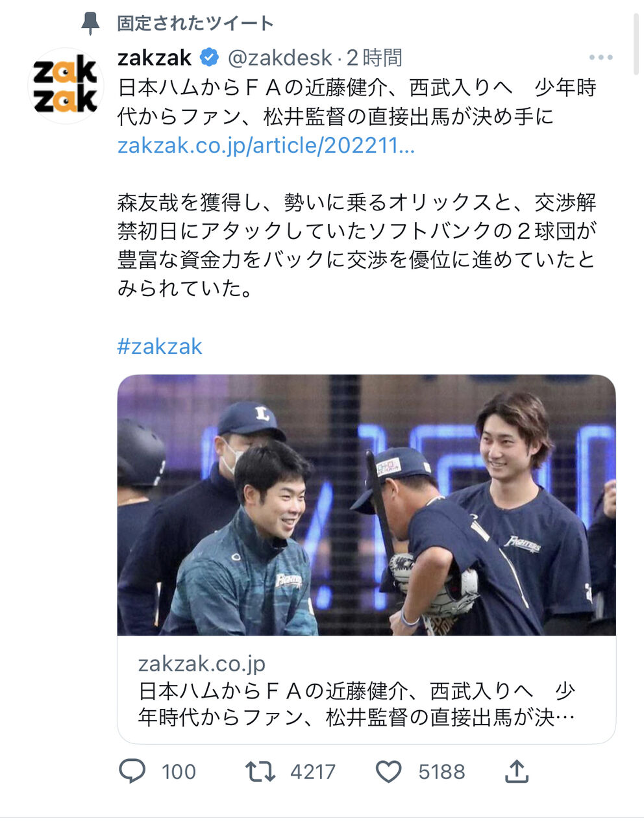Click the link card headline text
The width and height of the screenshot is (644, 831).
[356, 704]
